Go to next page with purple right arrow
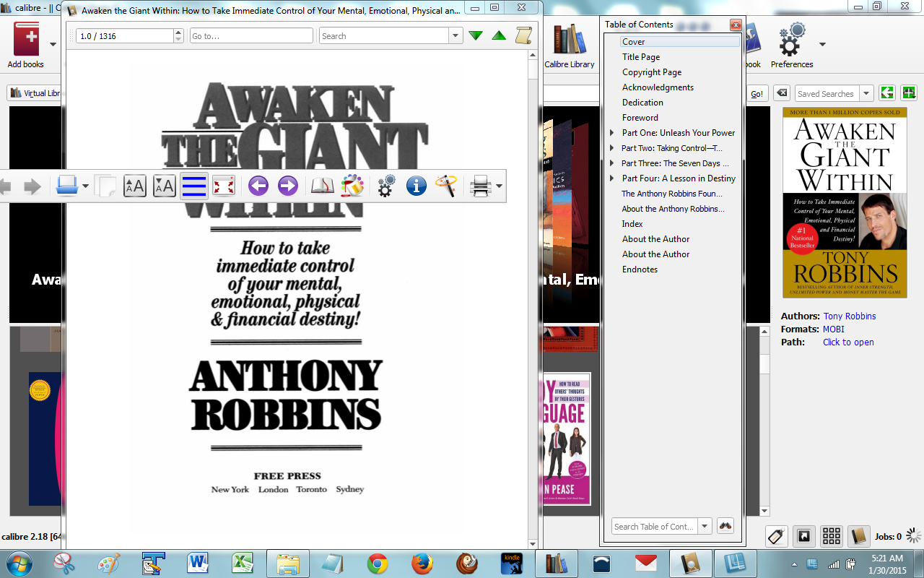This screenshot has width=924, height=578. click(288, 186)
